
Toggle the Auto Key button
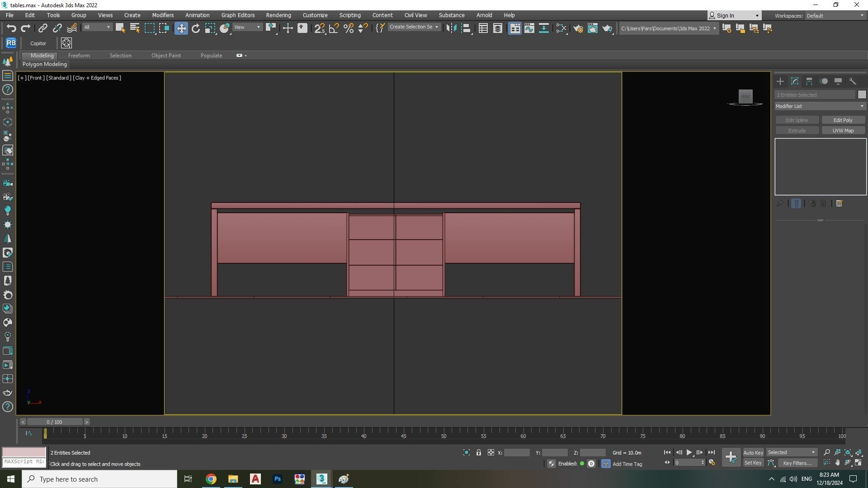[753, 452]
